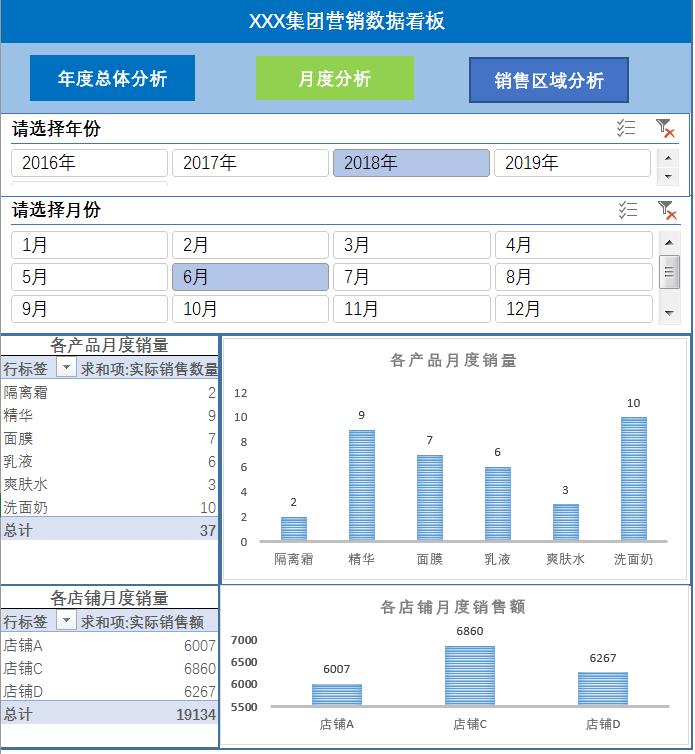695x754 pixels.
Task: Click the 求和项:实际销售数量 column header
Action: point(149,369)
